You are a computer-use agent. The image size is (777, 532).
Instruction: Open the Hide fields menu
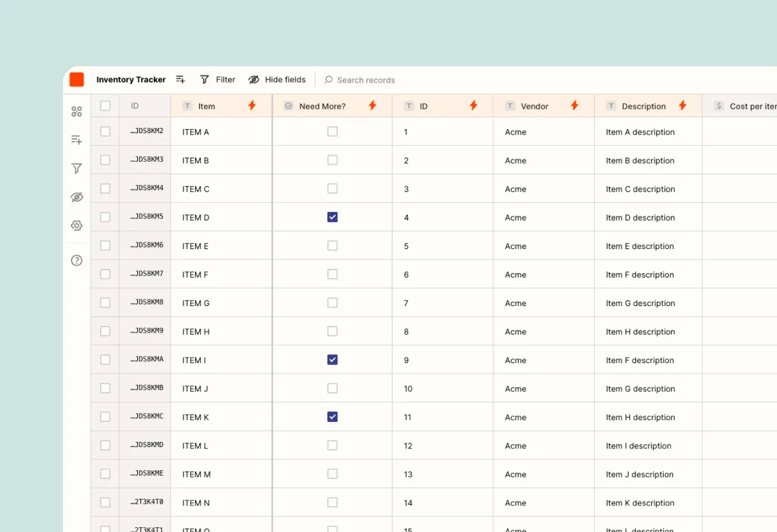tap(277, 80)
